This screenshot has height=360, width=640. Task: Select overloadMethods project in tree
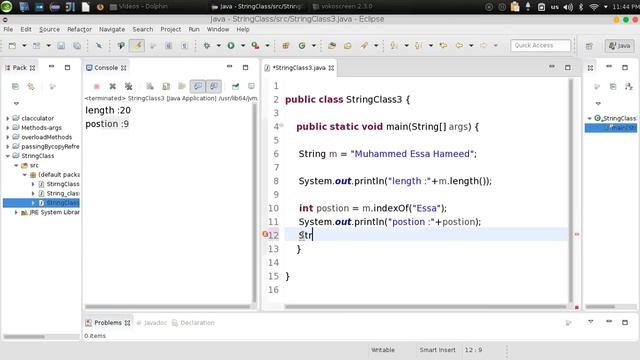[46, 137]
